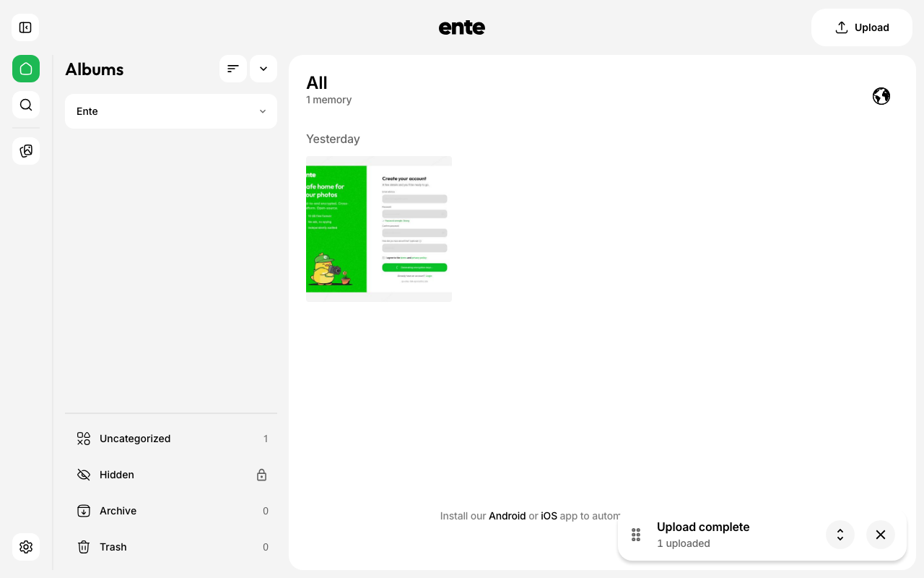The width and height of the screenshot is (924, 578).
Task: Follow the iOS app link
Action: [x=549, y=516]
